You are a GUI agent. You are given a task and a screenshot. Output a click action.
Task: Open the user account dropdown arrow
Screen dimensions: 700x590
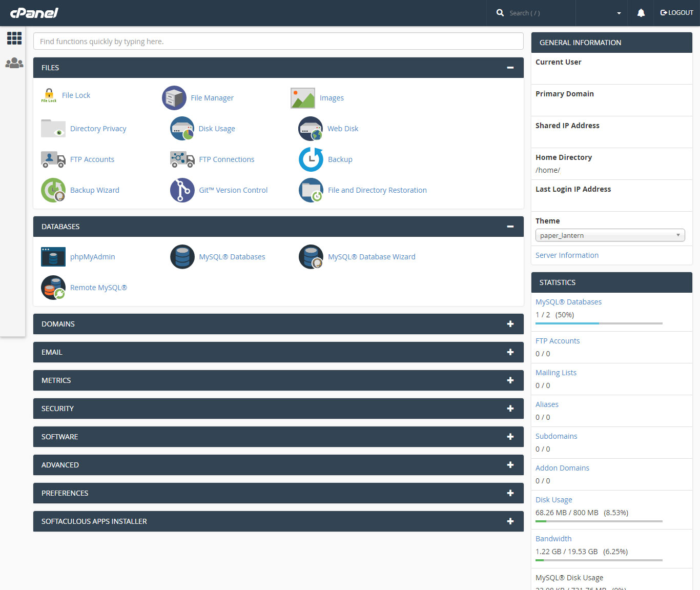[x=619, y=13]
